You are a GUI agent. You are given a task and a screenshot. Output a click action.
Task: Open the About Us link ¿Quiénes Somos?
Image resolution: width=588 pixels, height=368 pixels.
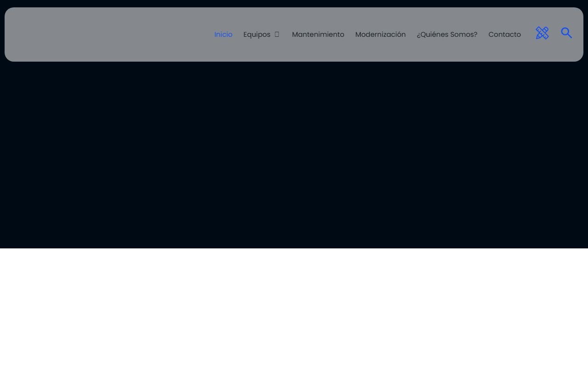coord(447,34)
